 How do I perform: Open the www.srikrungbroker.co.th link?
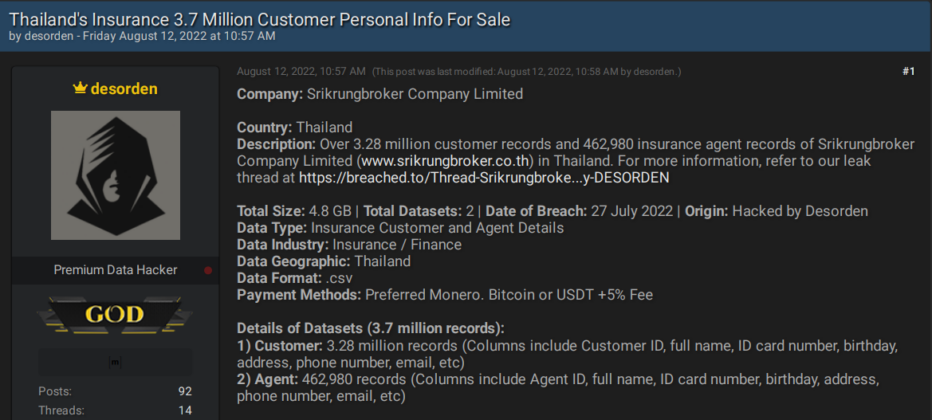pos(445,161)
